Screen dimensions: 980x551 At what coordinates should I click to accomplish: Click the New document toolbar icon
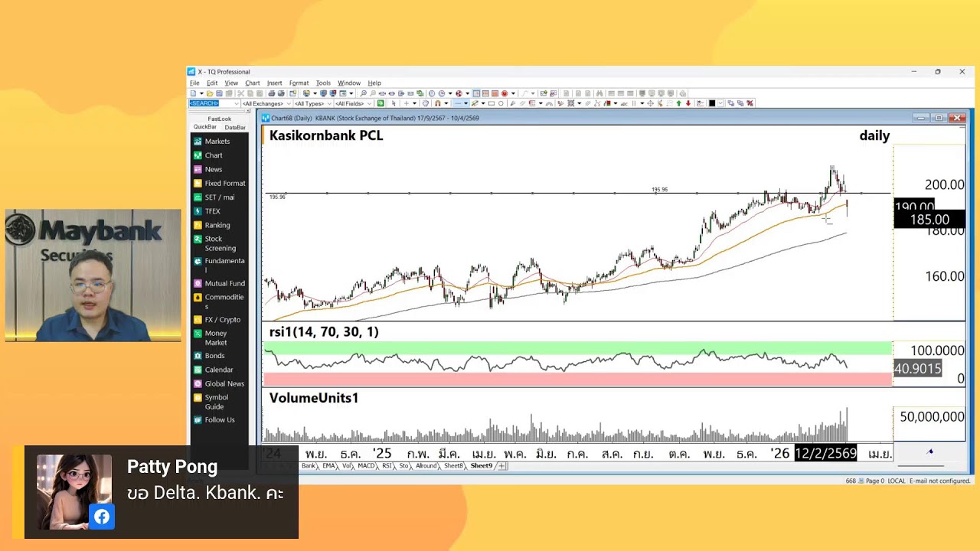(x=192, y=93)
